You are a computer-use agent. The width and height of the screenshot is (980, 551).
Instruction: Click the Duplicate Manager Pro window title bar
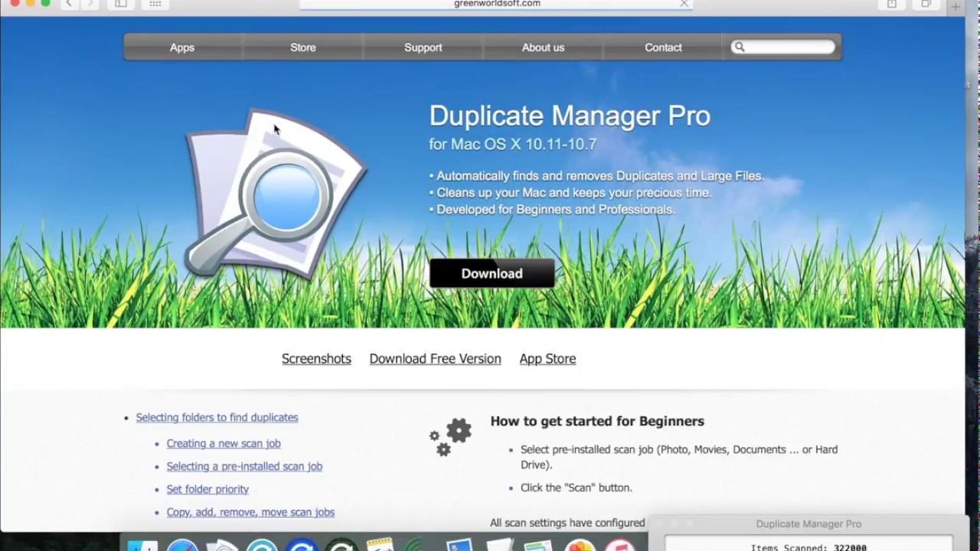click(808, 524)
